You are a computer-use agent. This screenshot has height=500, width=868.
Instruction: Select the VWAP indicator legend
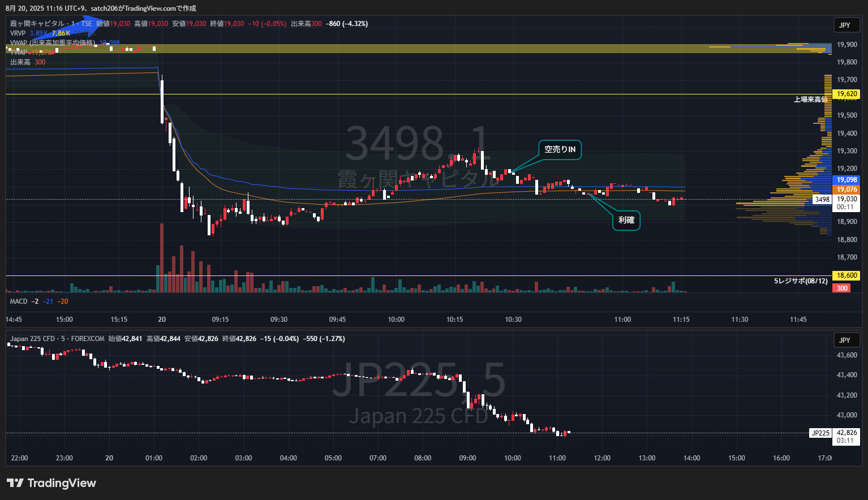click(x=53, y=43)
